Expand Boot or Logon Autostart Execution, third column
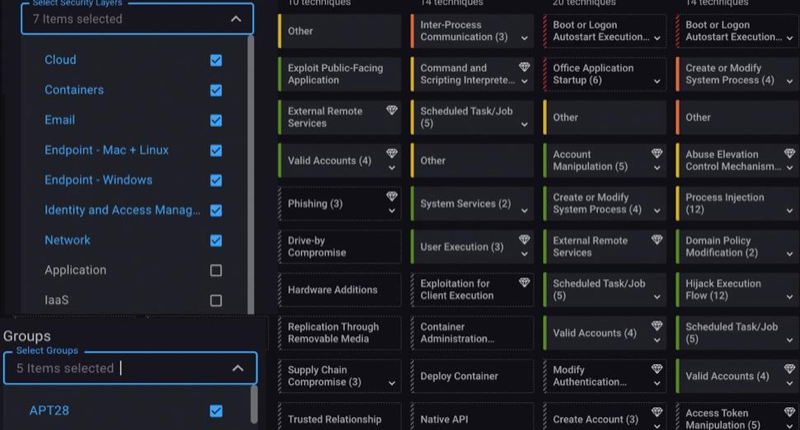 657,38
